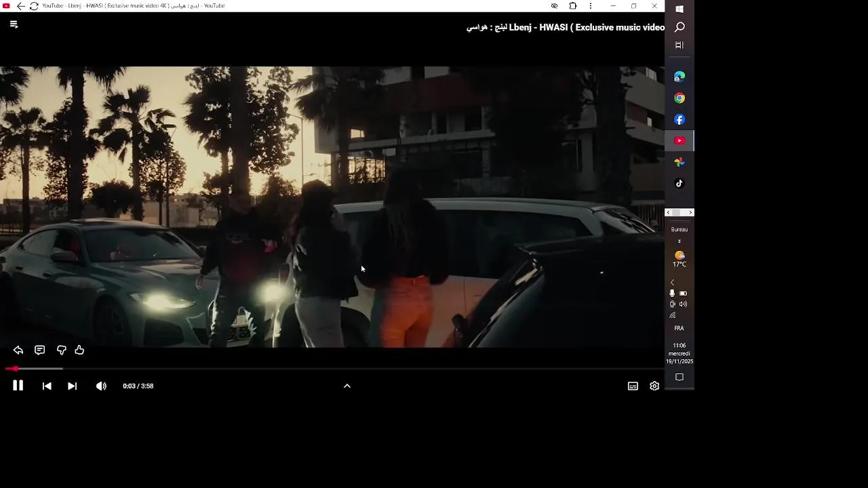
Task: Like the video with thumbs up
Action: click(79, 350)
